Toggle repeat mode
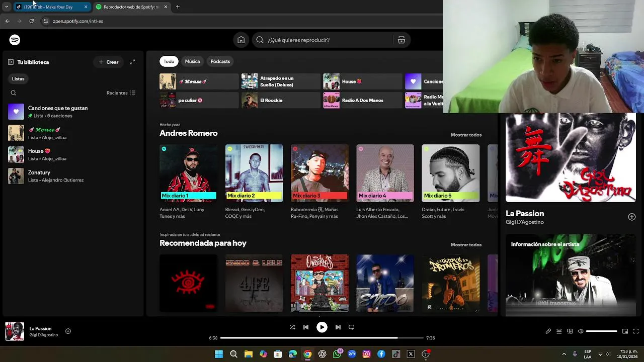The image size is (644, 362). [352, 327]
